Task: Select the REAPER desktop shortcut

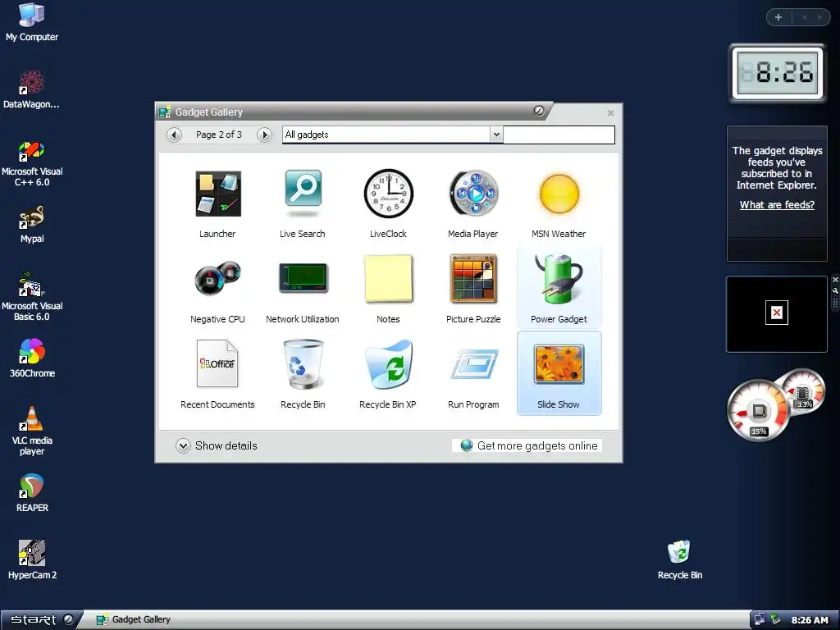Action: point(32,493)
